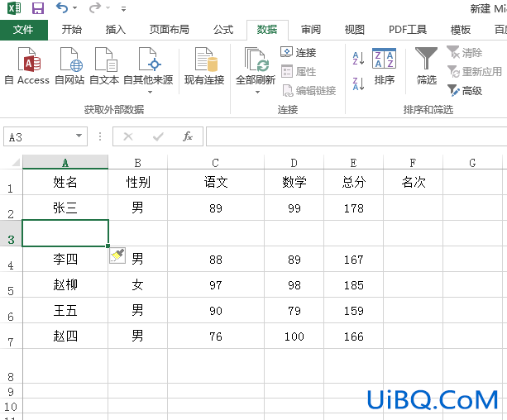The height and width of the screenshot is (420, 507).
Task: Sort ascending with the A-Z icon
Action: tap(358, 59)
